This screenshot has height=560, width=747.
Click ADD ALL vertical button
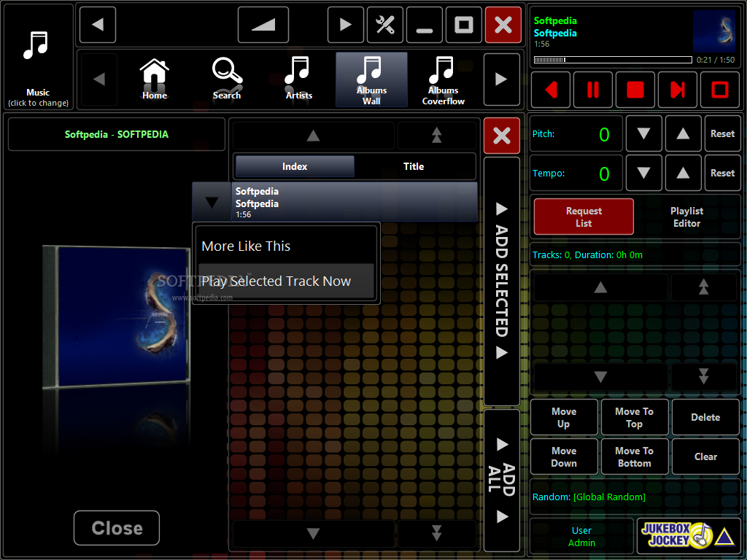click(x=502, y=480)
